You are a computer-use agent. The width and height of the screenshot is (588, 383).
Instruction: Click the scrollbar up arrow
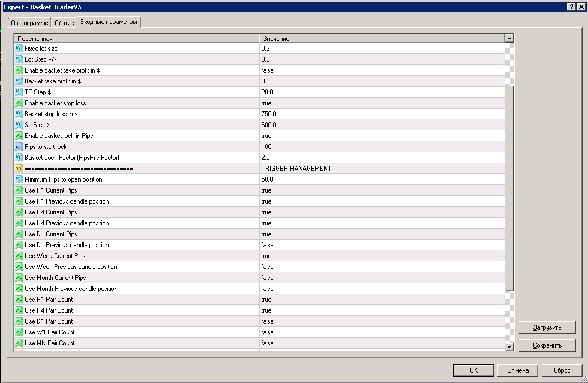pyautogui.click(x=509, y=38)
